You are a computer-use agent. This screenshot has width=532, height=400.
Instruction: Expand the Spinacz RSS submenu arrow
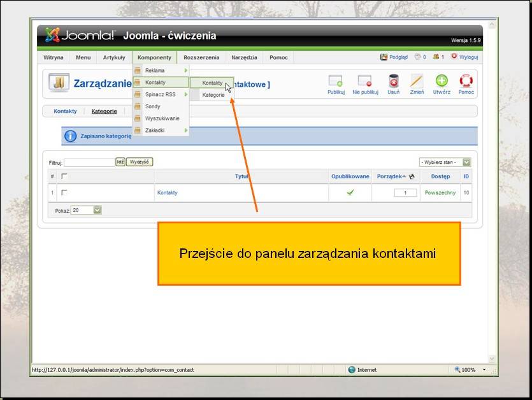(x=186, y=94)
